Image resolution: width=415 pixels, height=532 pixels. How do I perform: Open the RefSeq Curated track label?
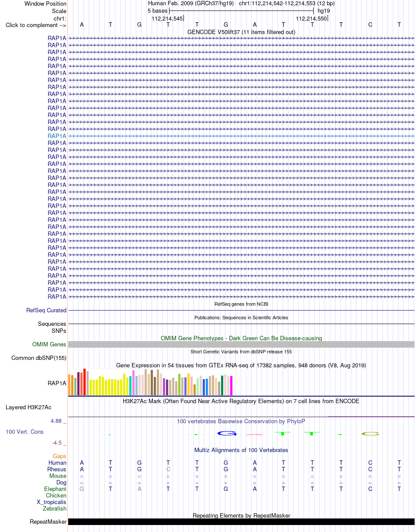click(46, 311)
